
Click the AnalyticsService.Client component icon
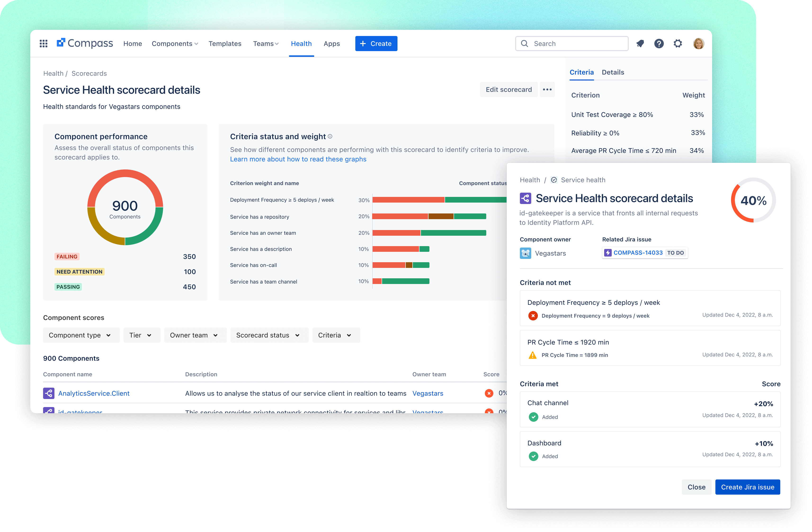tap(49, 393)
